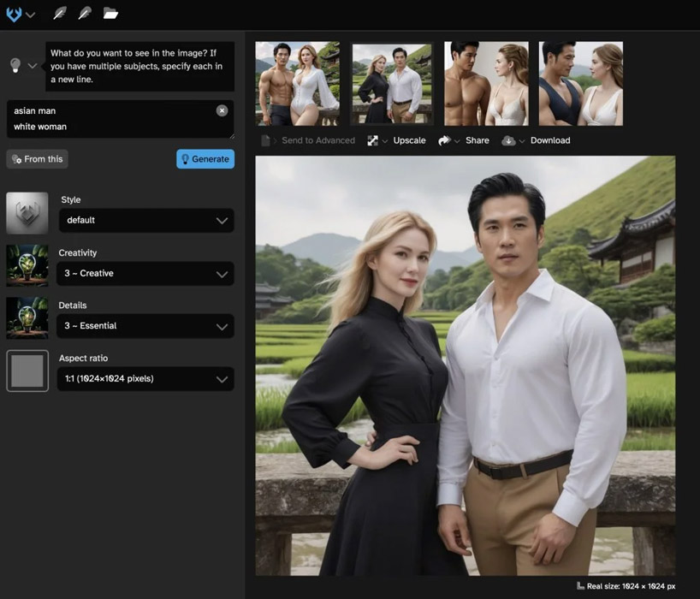Click the Send to Advanced option

point(317,140)
